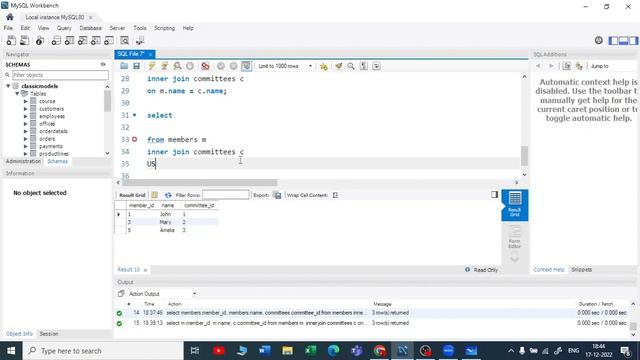
Task: Toggle the right SQL Additions panel visibility
Action: (633, 40)
